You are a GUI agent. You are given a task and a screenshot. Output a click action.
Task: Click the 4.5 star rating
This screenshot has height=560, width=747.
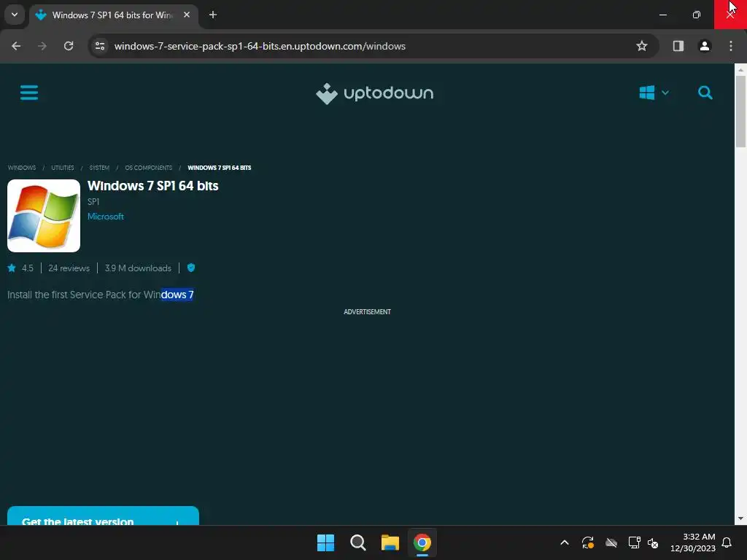tap(20, 268)
